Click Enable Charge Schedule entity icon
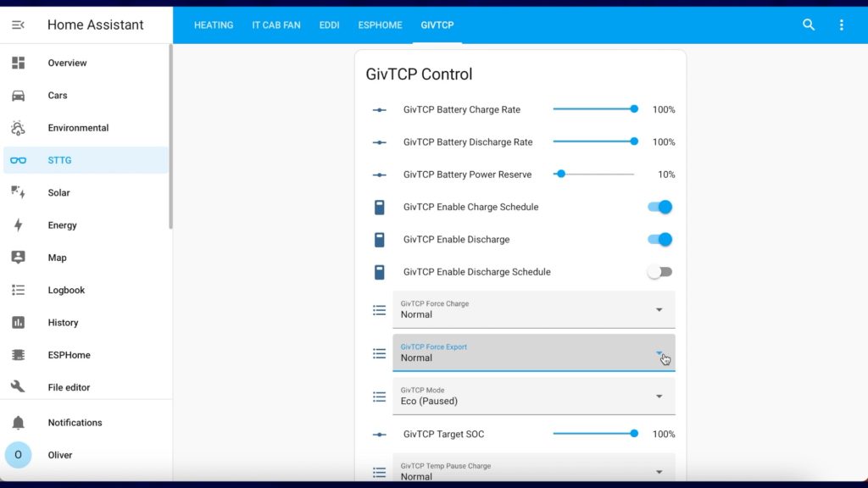Viewport: 868px width, 488px height. (x=379, y=208)
